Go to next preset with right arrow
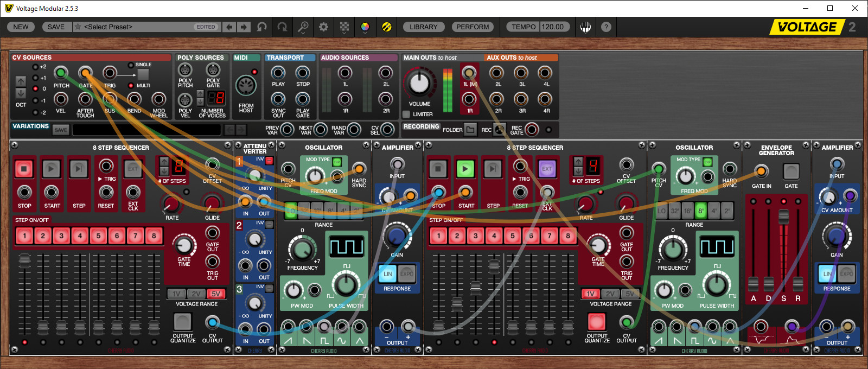 (244, 27)
